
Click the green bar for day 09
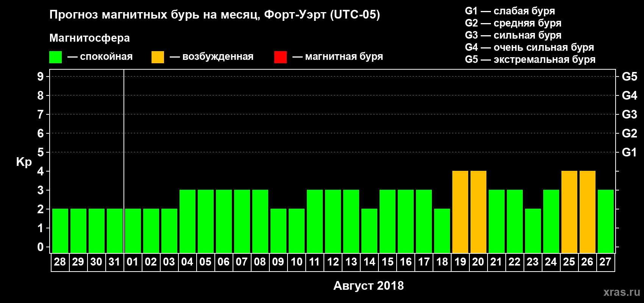[278, 231]
